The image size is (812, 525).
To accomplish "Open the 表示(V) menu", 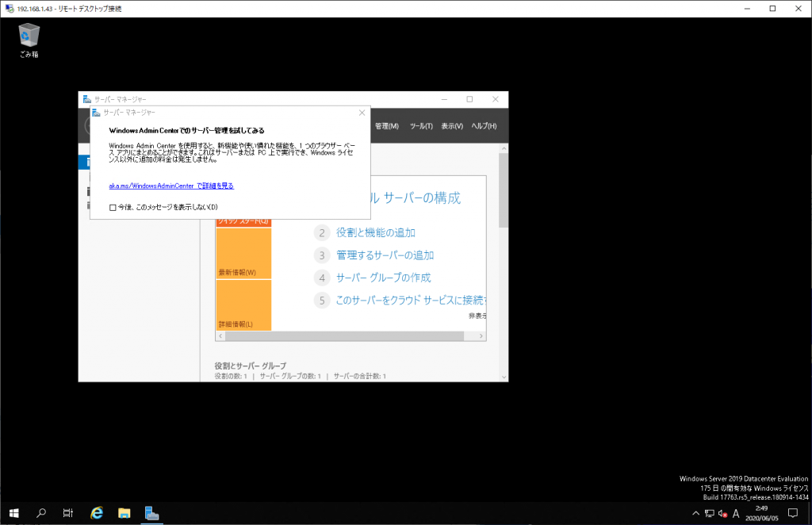I will (452, 126).
